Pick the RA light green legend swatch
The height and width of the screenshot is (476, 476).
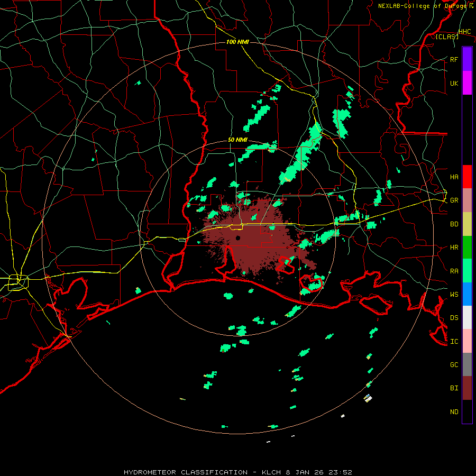pos(467,271)
